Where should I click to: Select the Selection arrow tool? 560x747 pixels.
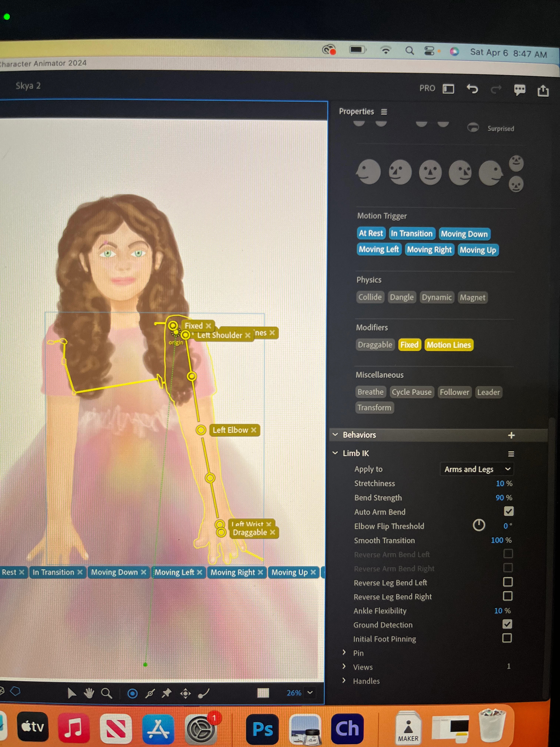tap(71, 693)
